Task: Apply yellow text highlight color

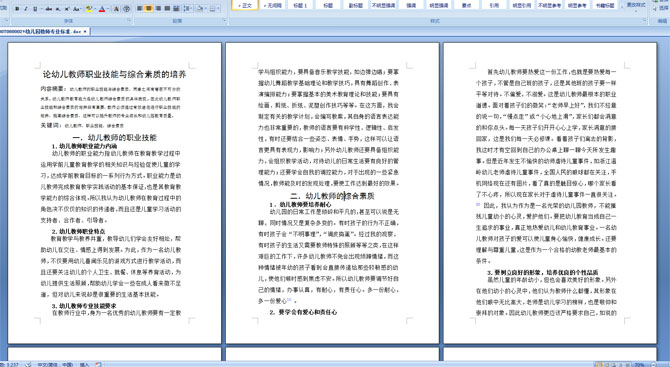Action: [89, 9]
